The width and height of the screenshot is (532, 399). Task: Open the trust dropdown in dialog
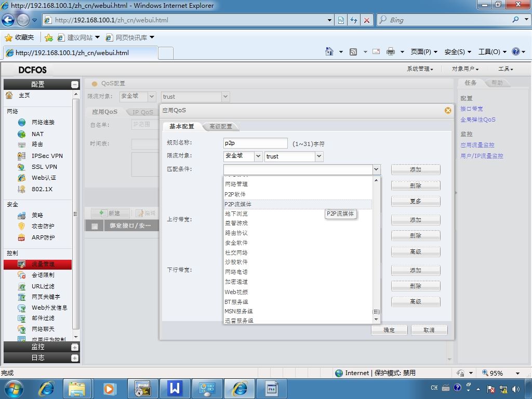click(x=318, y=156)
